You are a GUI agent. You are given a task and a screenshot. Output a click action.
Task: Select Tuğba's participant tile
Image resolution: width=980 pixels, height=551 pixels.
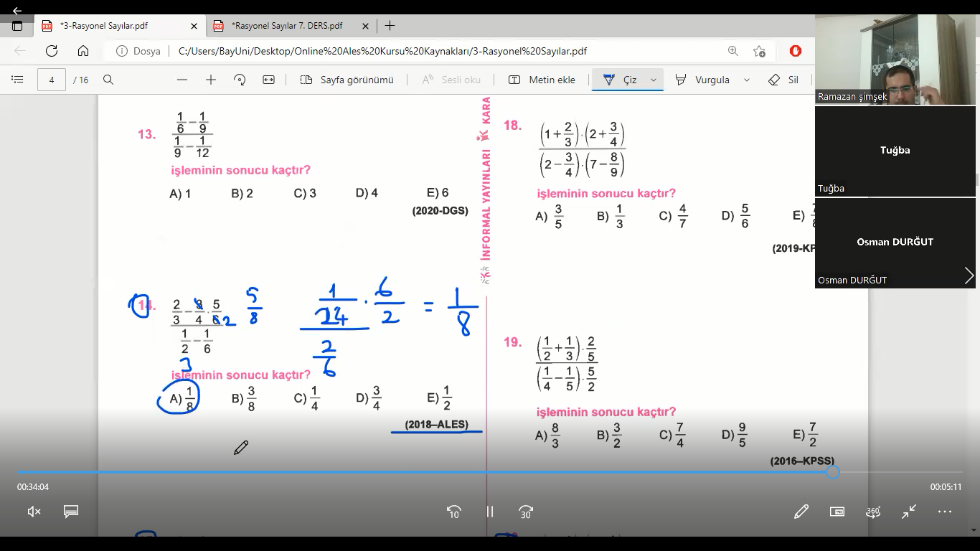point(895,151)
